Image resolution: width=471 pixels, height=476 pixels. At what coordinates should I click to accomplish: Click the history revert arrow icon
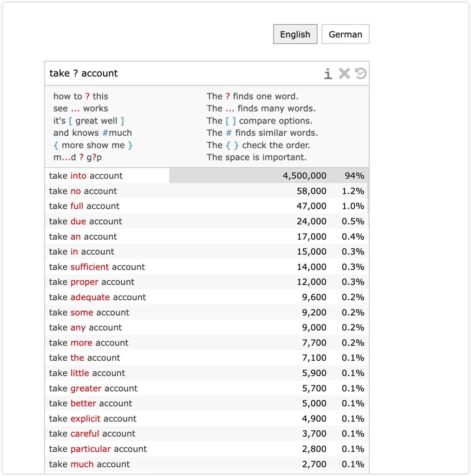tap(360, 73)
